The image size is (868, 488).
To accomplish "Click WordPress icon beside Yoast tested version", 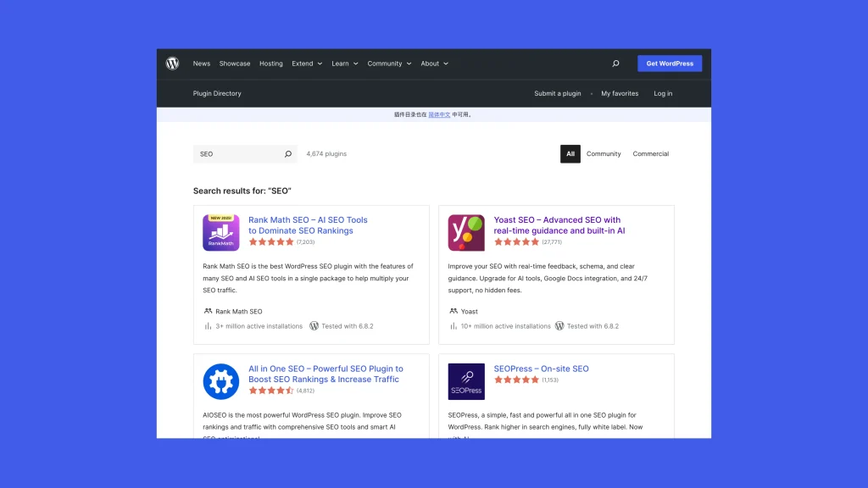I will [x=559, y=326].
